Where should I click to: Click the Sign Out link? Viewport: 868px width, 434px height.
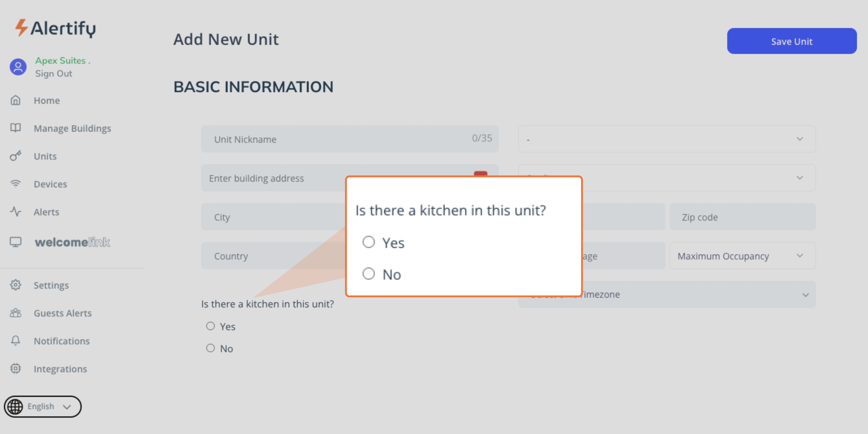pos(54,73)
